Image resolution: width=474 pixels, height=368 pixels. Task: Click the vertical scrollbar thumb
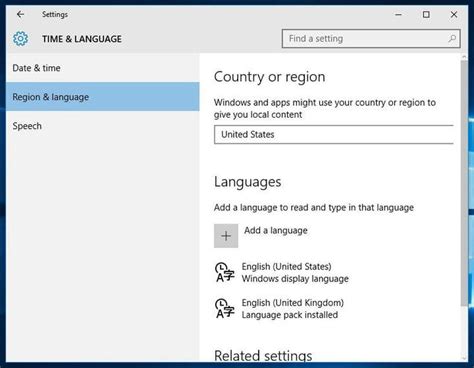click(x=464, y=183)
